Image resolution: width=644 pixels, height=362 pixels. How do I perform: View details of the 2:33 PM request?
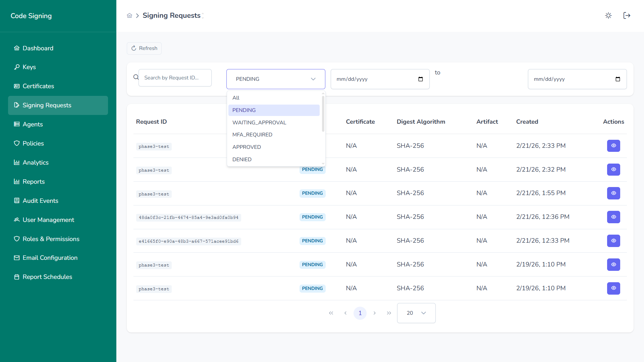[613, 146]
